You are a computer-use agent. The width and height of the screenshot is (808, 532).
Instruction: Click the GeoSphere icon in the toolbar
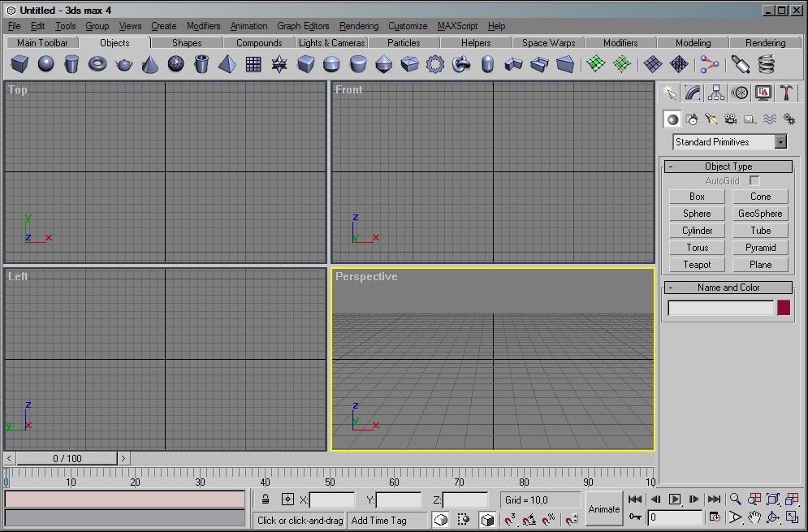[175, 64]
